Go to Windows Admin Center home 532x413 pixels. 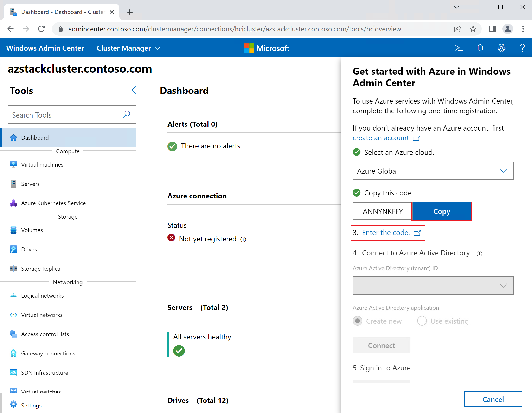(45, 48)
